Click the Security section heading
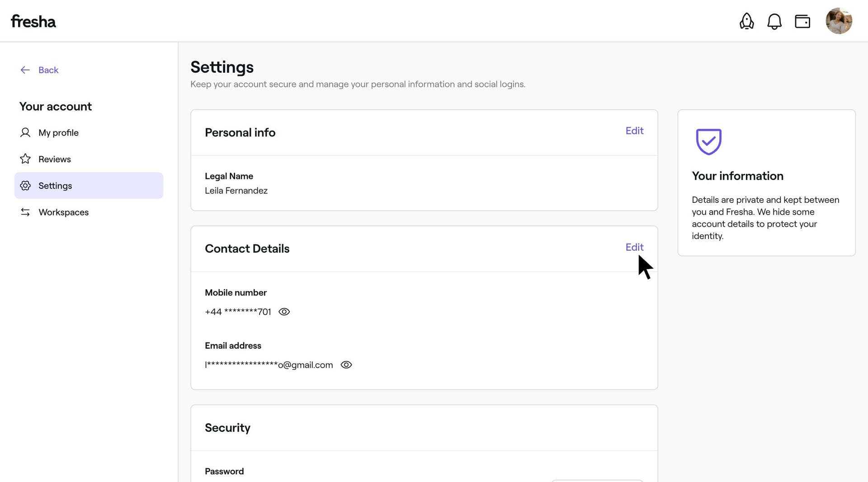868x482 pixels. pyautogui.click(x=227, y=428)
